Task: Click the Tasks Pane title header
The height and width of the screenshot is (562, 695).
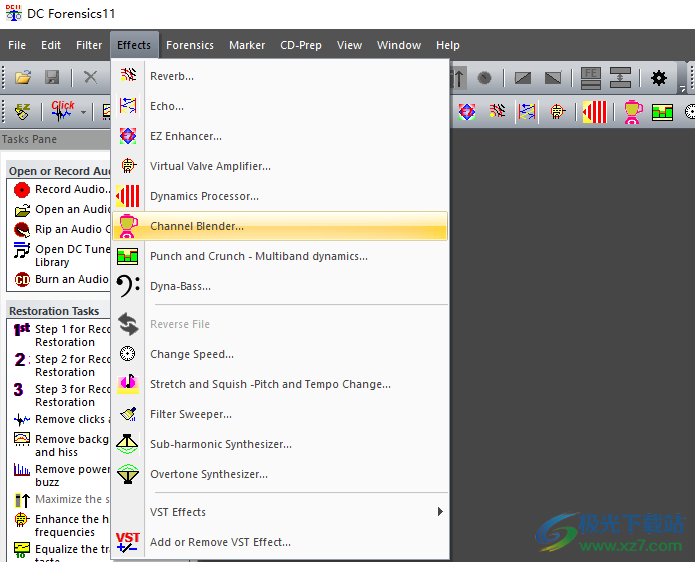Action: (x=30, y=139)
